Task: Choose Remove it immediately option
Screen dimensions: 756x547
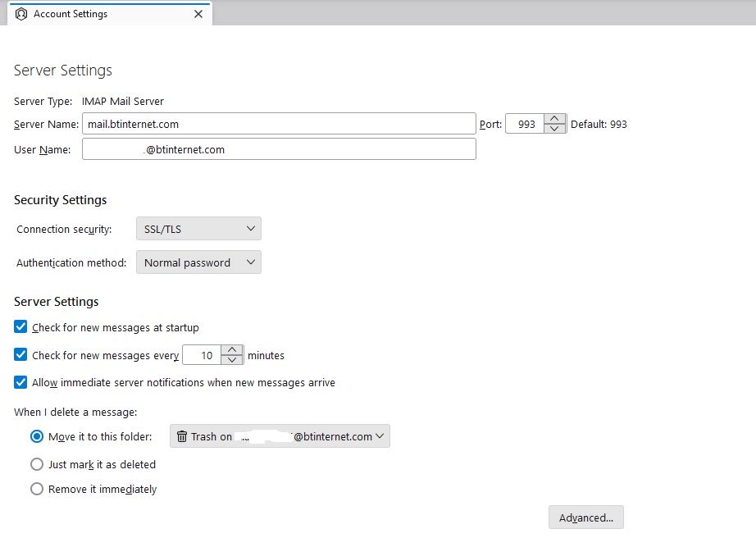Action: (x=37, y=489)
